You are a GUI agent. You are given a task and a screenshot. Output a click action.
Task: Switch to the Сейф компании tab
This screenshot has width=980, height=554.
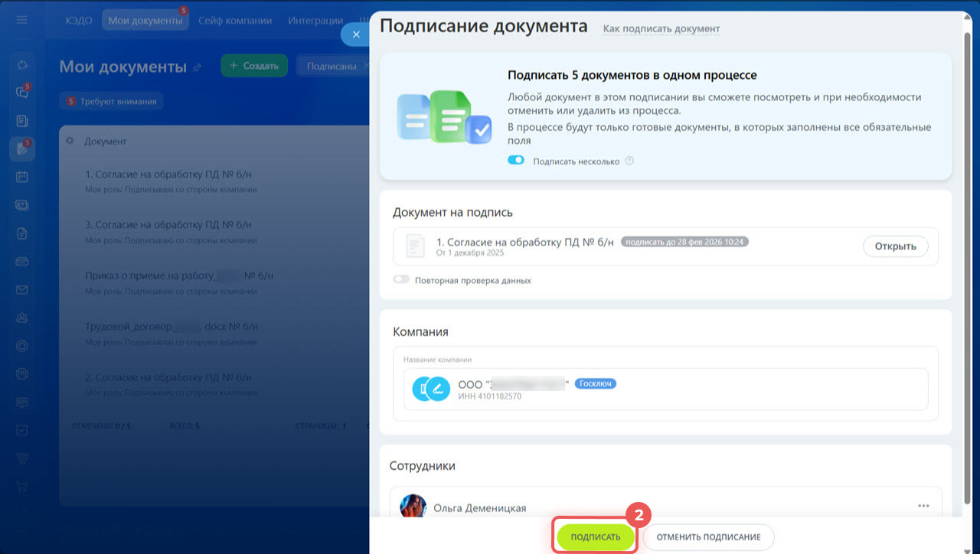[235, 21]
